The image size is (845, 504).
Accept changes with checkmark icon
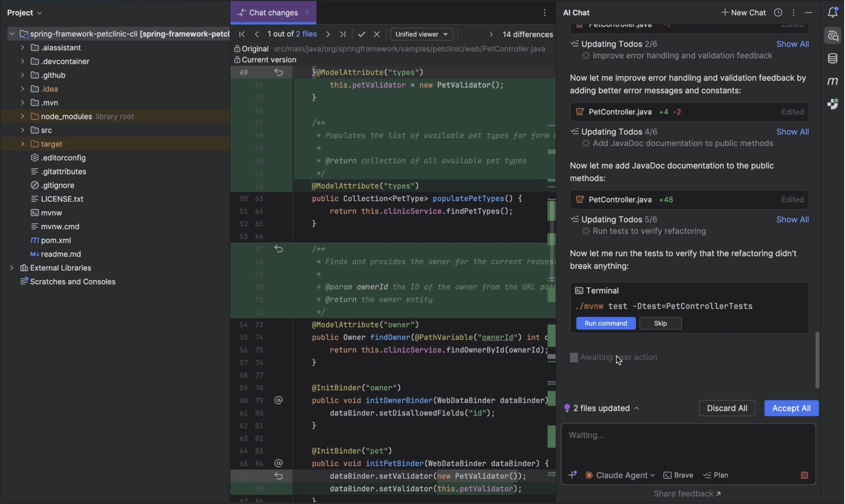[x=362, y=34]
